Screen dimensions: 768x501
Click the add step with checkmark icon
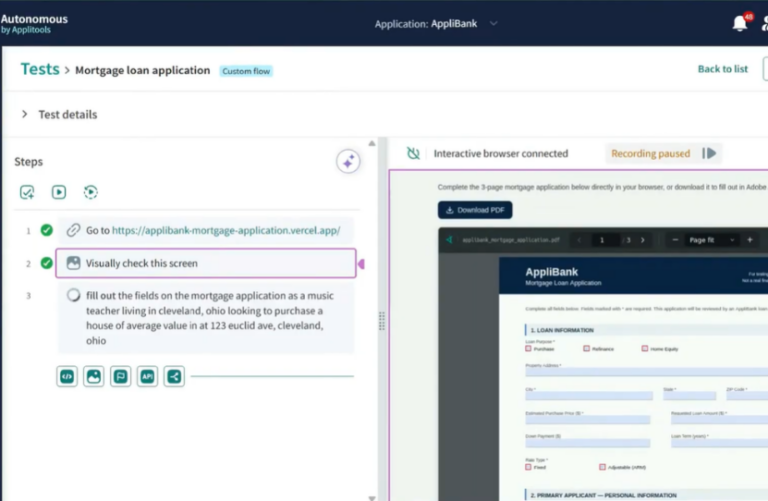tap(27, 192)
